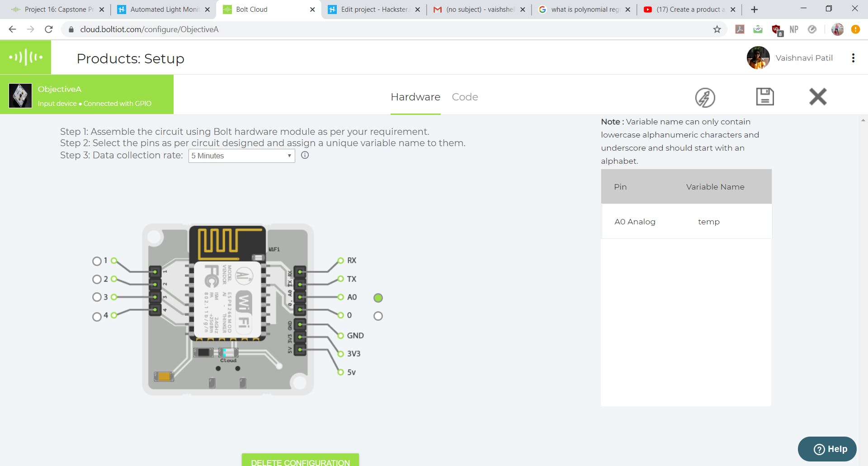Save configuration with floppy disk icon
Image resolution: width=868 pixels, height=466 pixels.
tap(765, 96)
